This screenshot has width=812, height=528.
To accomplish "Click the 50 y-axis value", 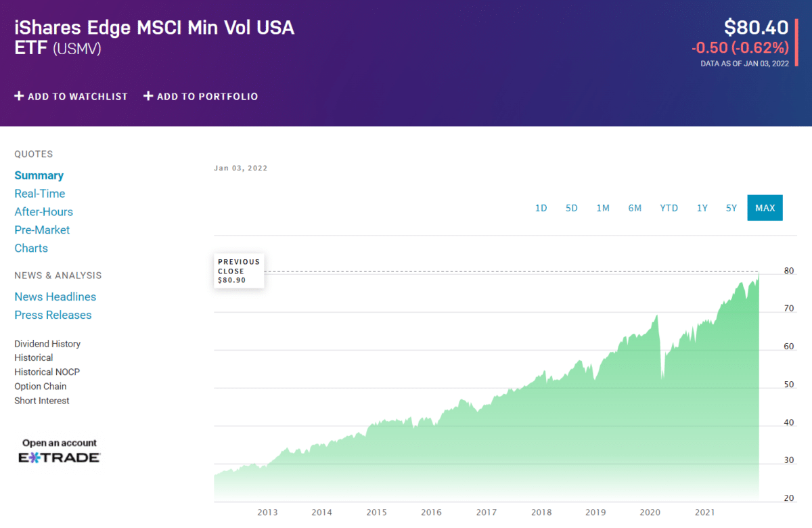I will pos(789,384).
